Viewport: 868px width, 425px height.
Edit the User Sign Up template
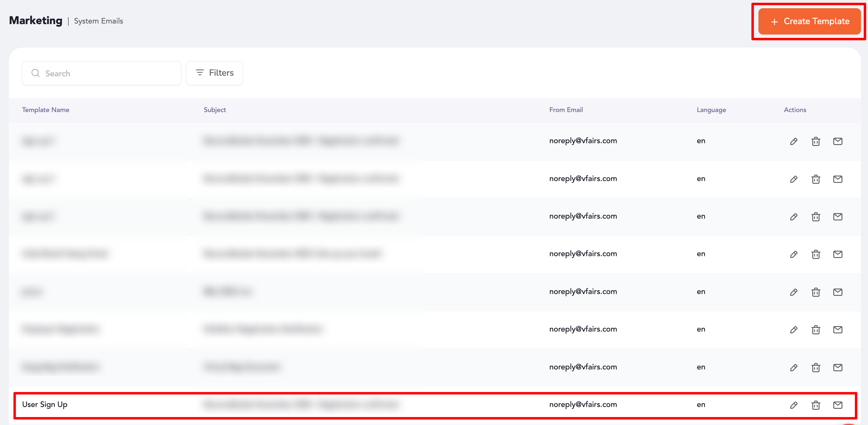(794, 405)
